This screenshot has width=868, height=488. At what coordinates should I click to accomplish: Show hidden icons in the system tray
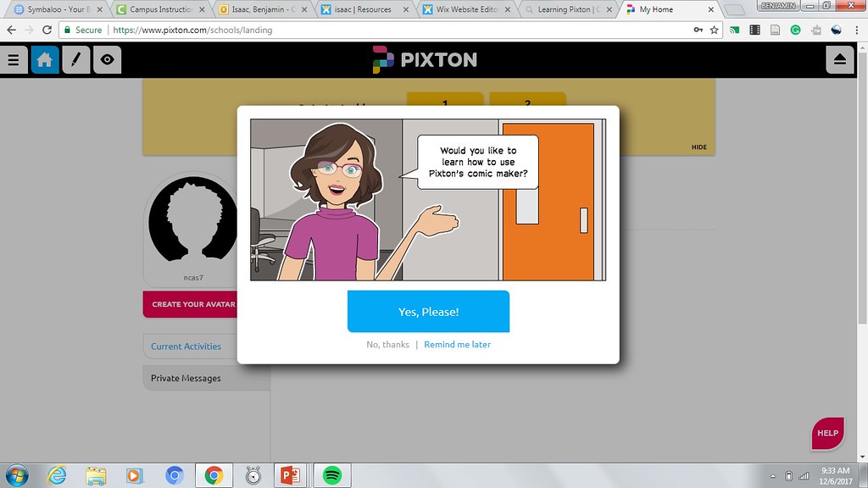(x=772, y=474)
